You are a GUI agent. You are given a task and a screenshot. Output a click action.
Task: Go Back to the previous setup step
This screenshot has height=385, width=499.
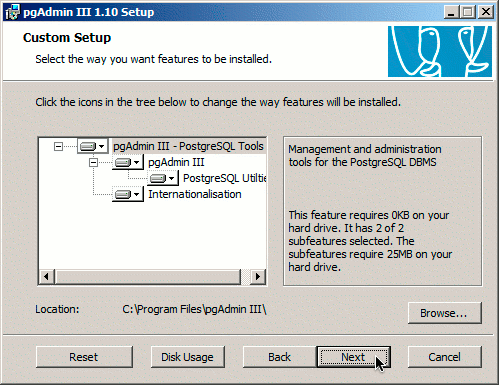click(x=280, y=357)
